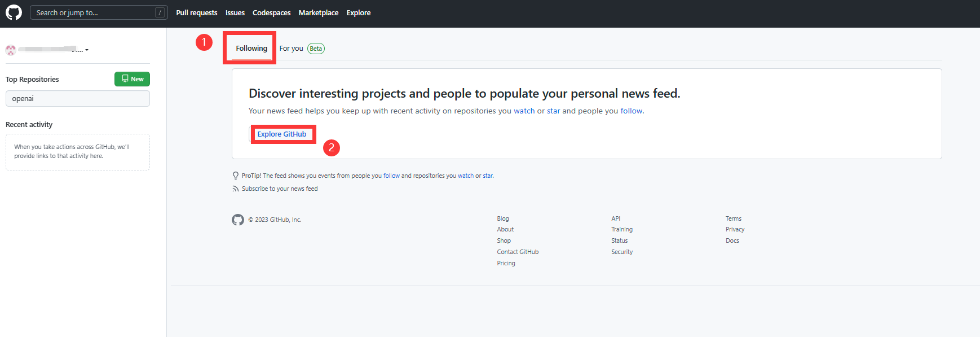Open the Terms footer link
The image size is (980, 337).
[x=734, y=218]
